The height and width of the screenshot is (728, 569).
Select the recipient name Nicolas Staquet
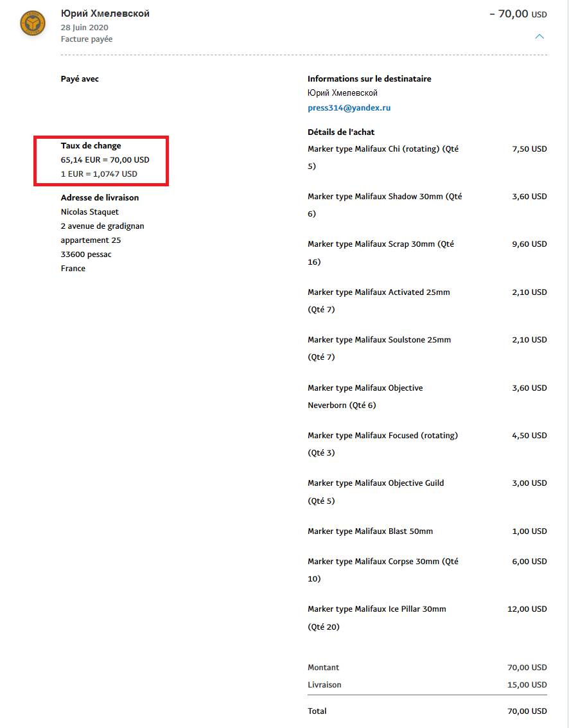[x=89, y=212]
